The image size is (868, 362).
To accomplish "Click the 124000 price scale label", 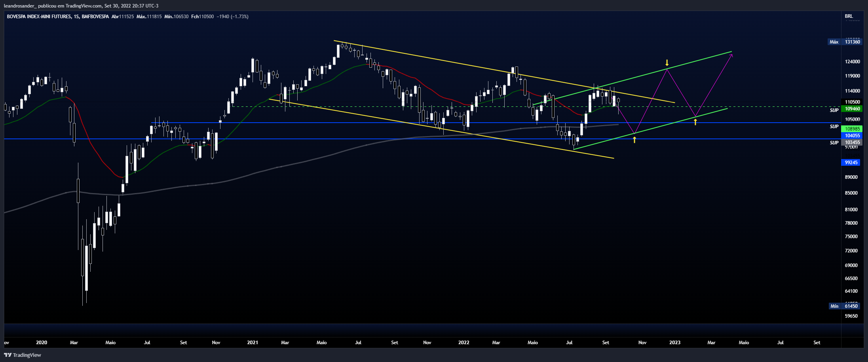I will (x=853, y=62).
